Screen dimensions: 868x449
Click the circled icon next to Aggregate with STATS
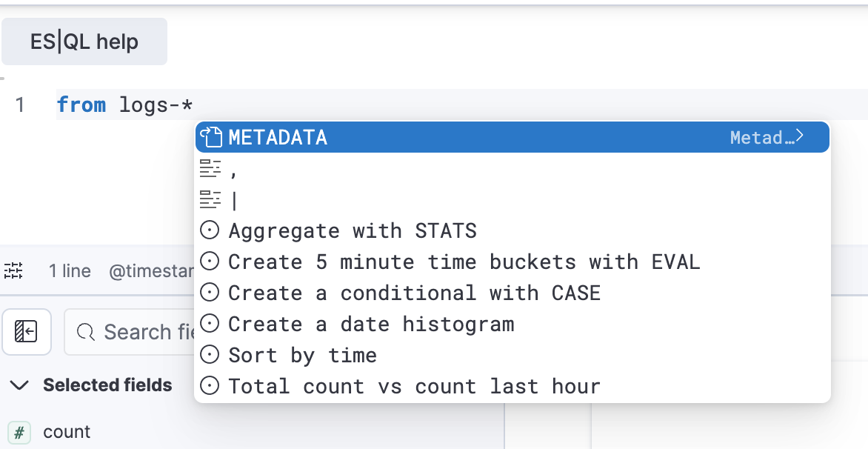point(210,230)
